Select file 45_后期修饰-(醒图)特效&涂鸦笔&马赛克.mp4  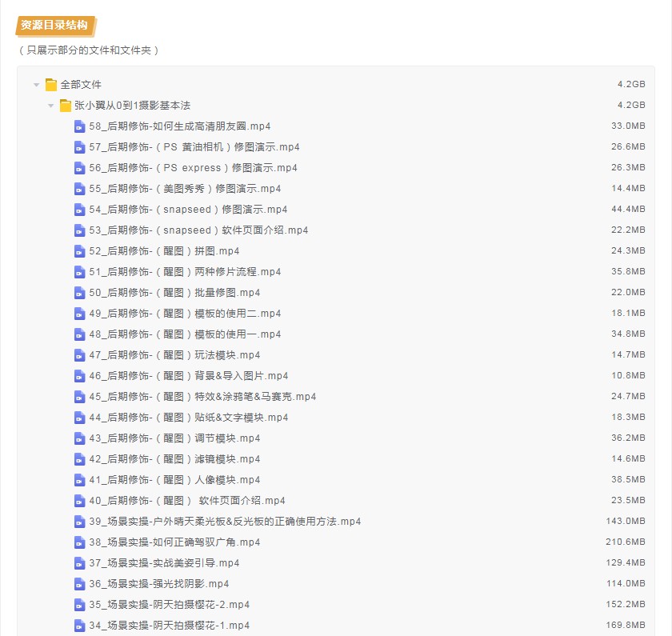[202, 397]
